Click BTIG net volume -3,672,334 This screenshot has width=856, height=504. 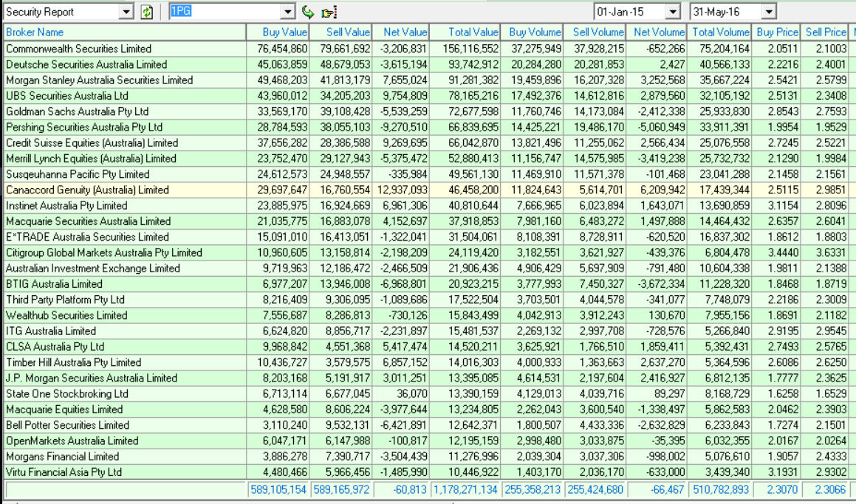(x=662, y=284)
